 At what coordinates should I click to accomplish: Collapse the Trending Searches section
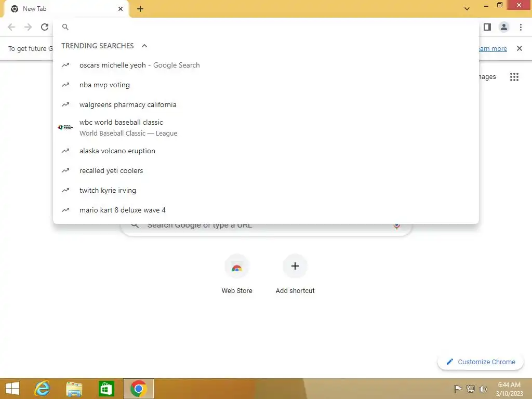pyautogui.click(x=144, y=46)
